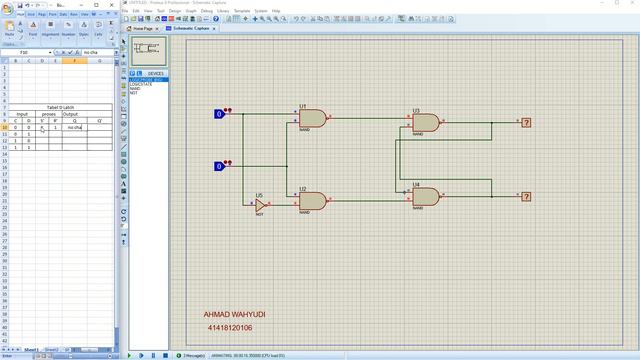
Task: Select the Excel Insert ribbon tab
Action: [x=31, y=14]
